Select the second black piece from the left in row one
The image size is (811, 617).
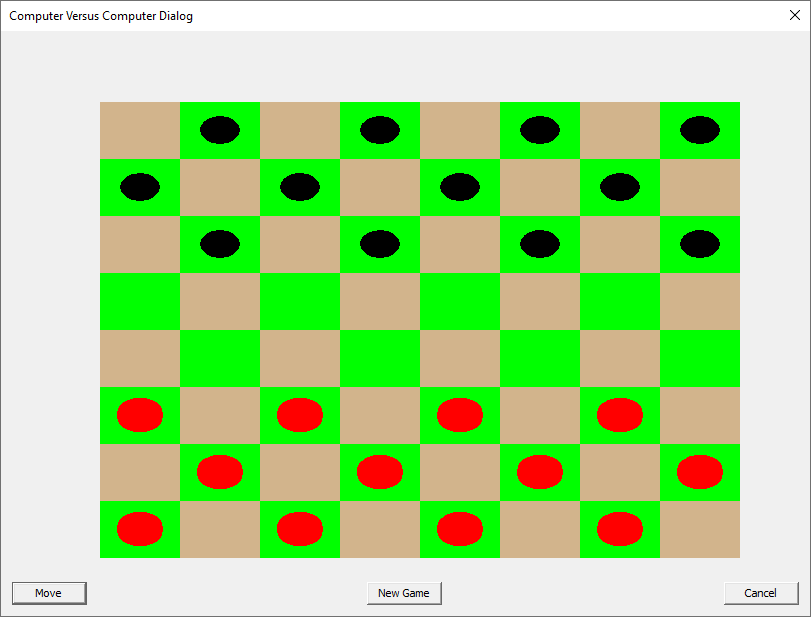point(379,130)
